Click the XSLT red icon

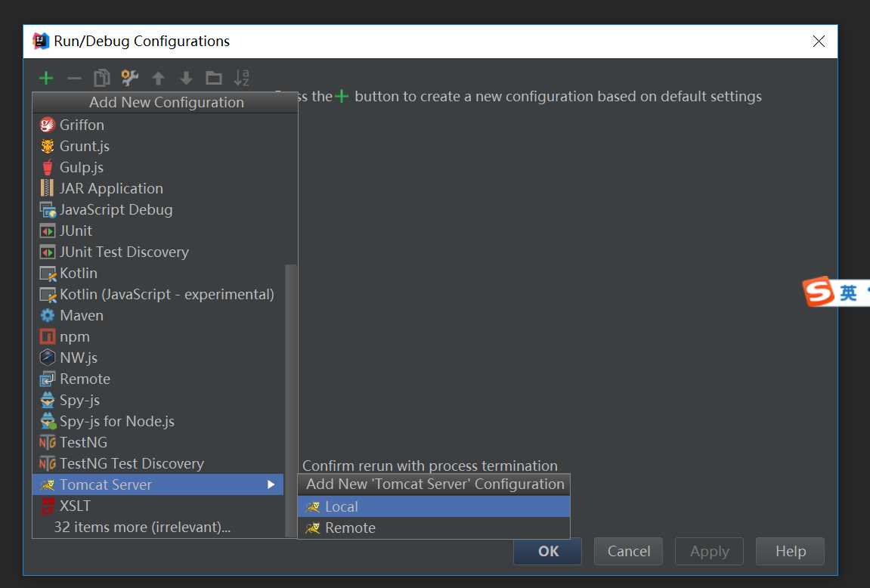[47, 506]
